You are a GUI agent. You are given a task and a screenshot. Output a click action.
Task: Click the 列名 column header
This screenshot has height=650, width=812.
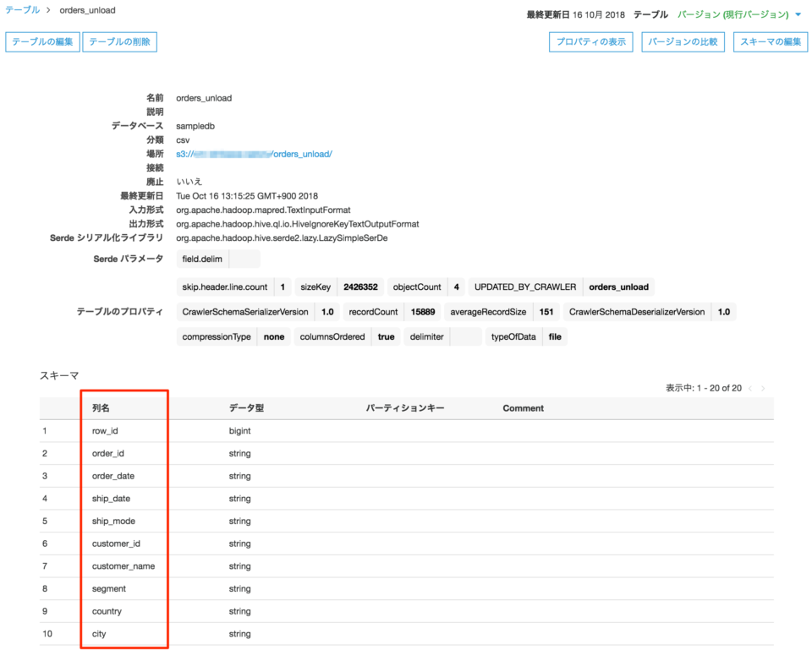(101, 407)
